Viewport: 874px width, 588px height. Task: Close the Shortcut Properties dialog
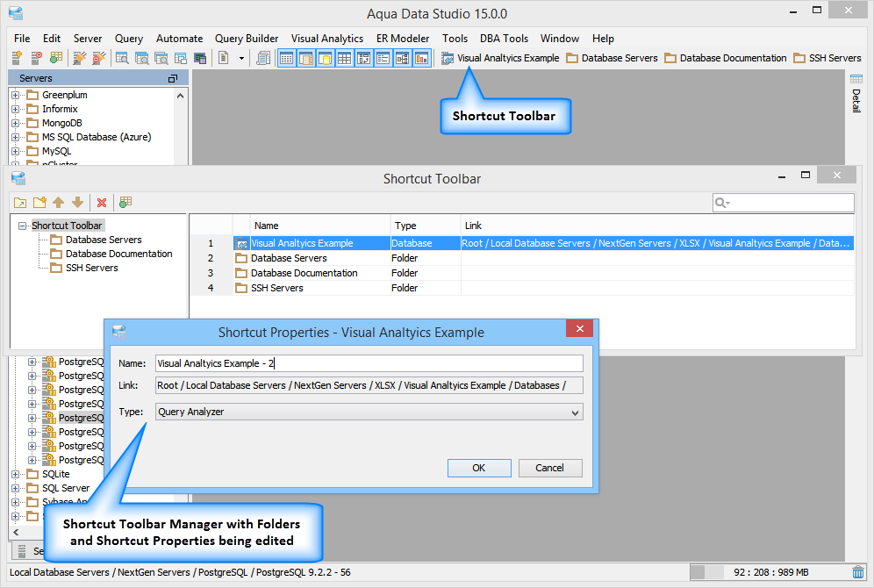click(x=579, y=328)
